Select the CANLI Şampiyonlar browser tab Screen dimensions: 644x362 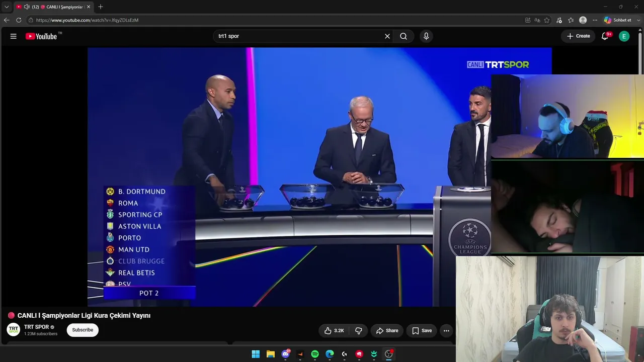pyautogui.click(x=53, y=7)
